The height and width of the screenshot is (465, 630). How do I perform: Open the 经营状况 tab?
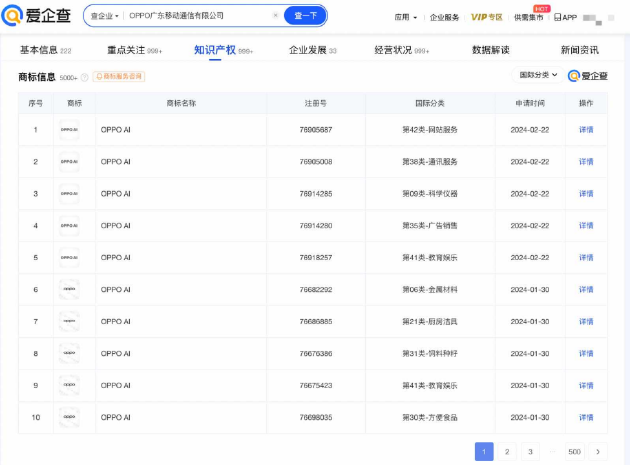click(401, 50)
